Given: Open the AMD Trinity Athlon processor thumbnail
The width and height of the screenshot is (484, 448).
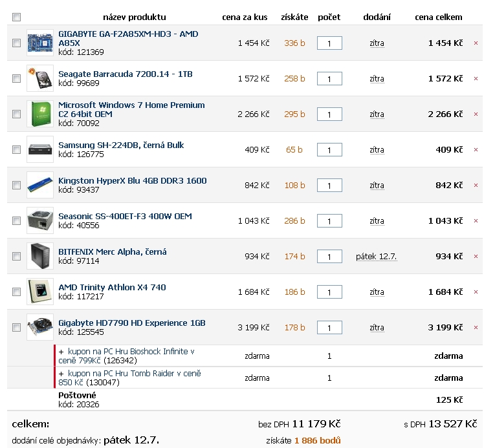Looking at the screenshot, I should click(x=40, y=292).
